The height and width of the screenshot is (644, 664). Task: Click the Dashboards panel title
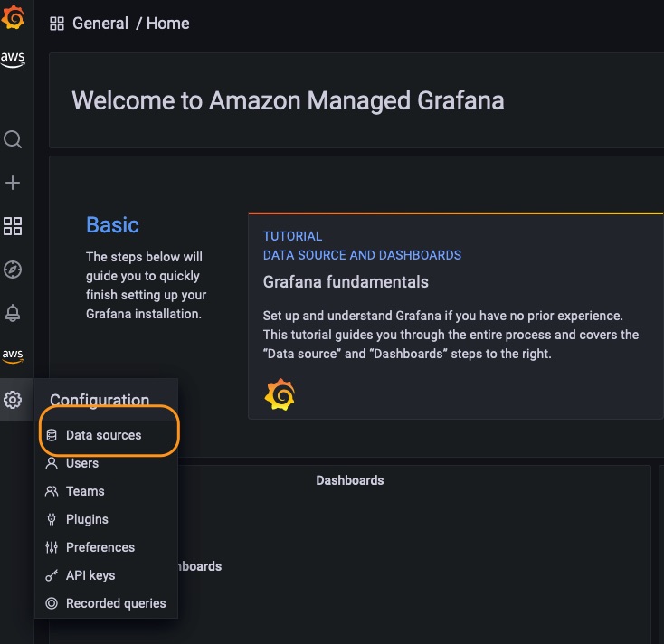coord(350,480)
